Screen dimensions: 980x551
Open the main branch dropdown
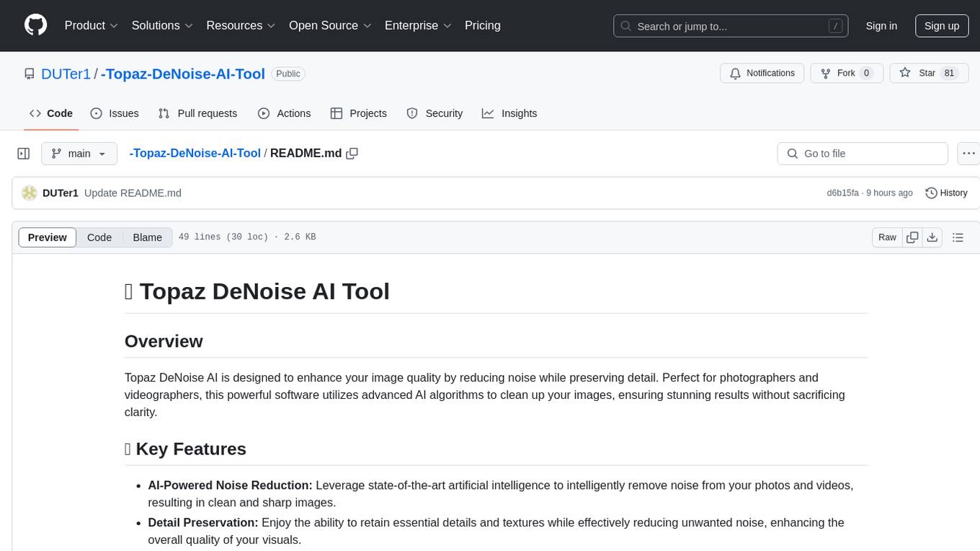79,154
